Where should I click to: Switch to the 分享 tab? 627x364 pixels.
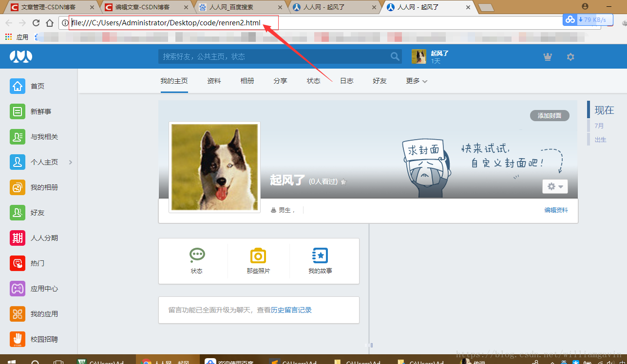click(x=280, y=81)
